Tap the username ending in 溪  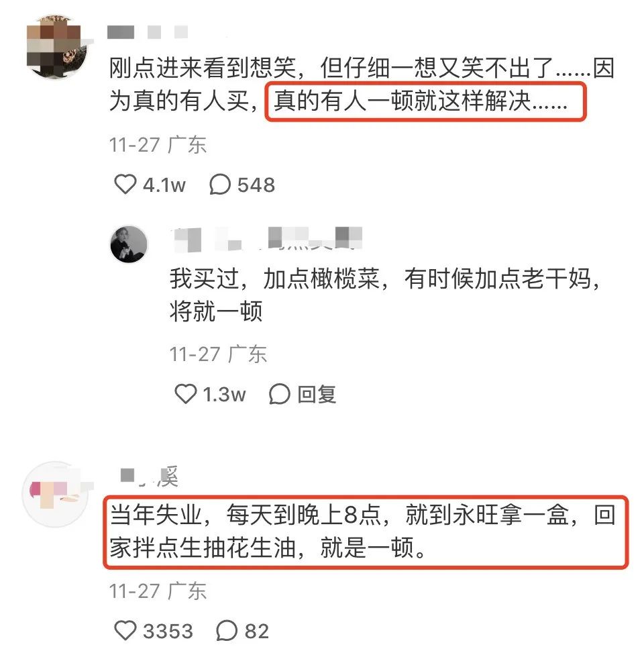click(150, 476)
